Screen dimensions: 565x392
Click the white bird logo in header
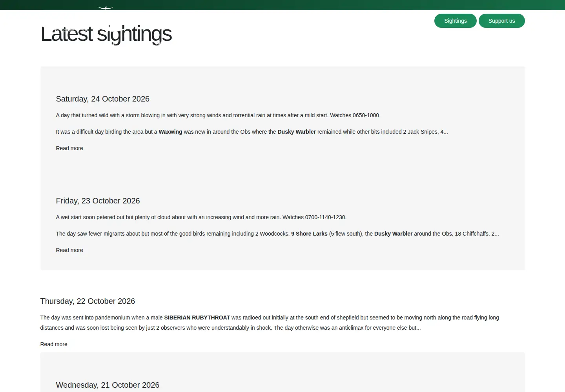106,7
